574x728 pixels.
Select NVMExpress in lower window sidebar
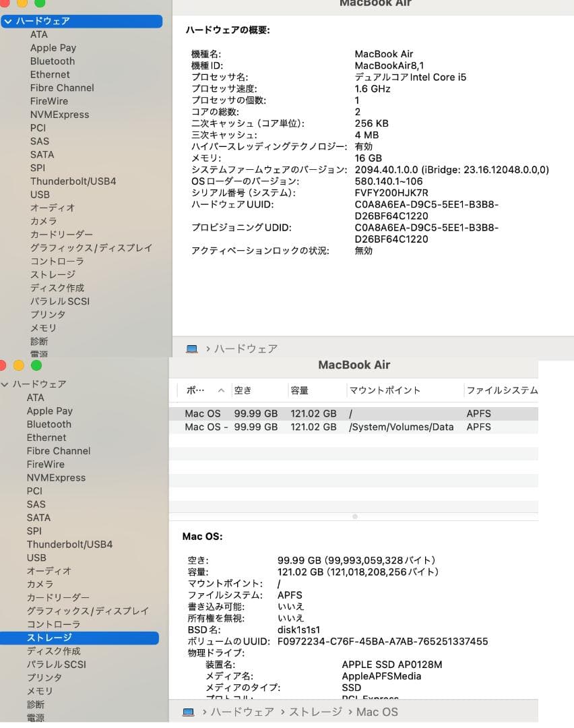(x=56, y=478)
